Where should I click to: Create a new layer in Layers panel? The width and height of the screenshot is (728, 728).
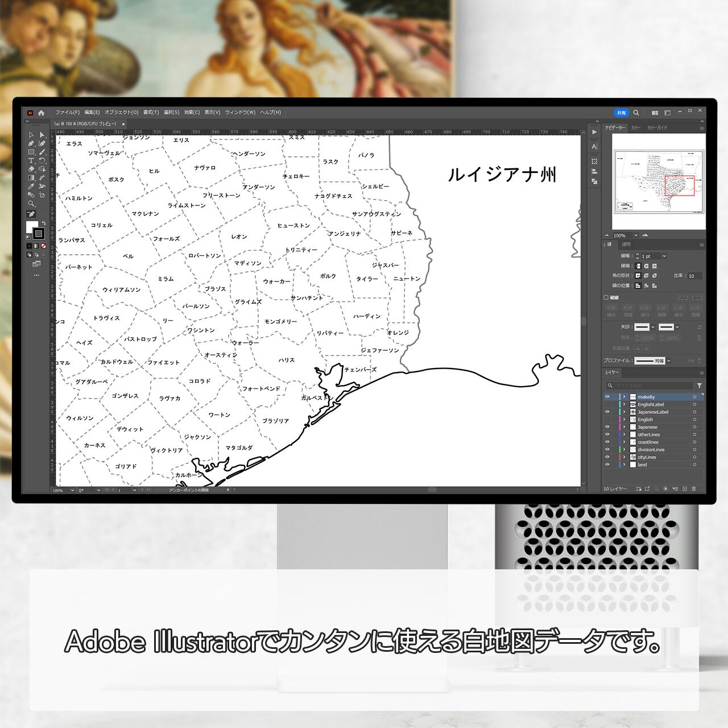(x=684, y=489)
